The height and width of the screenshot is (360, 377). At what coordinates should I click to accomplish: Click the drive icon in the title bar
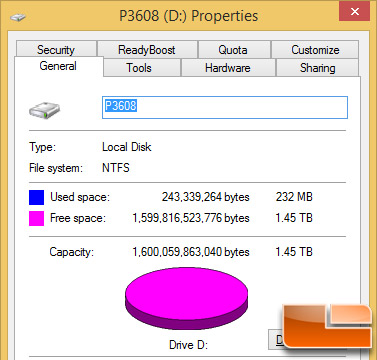(18, 17)
